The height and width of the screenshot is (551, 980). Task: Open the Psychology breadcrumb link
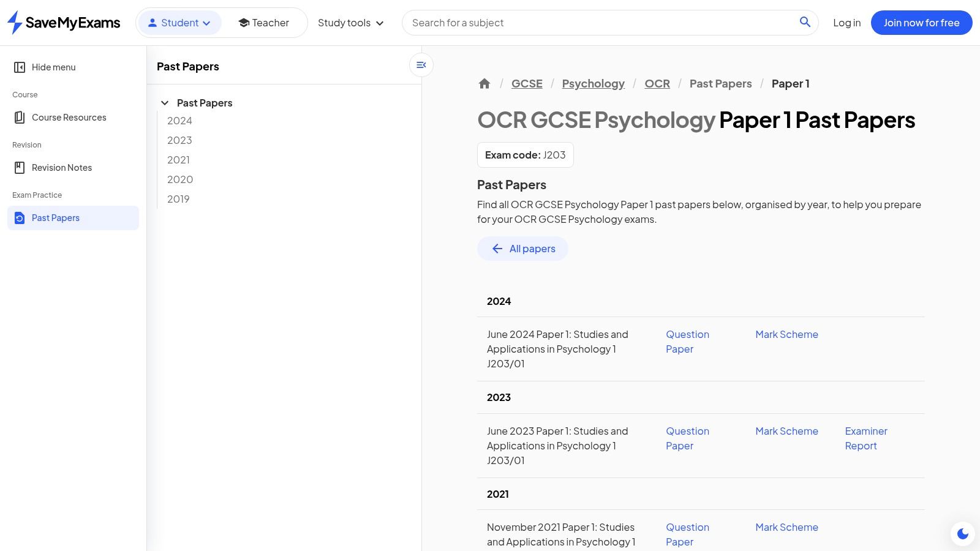click(594, 84)
